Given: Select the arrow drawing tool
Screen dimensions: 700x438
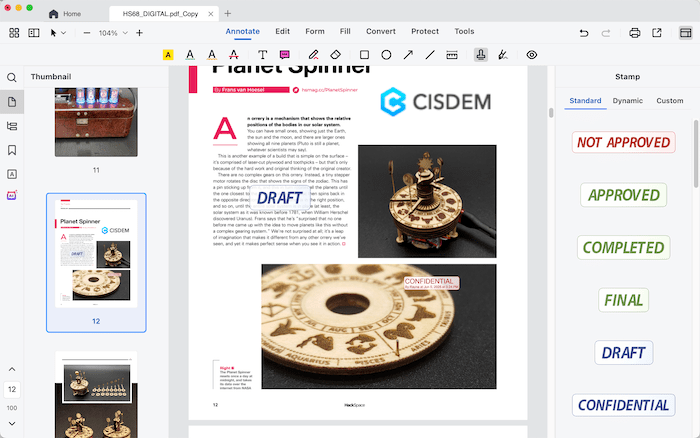Looking at the screenshot, I should 408,55.
